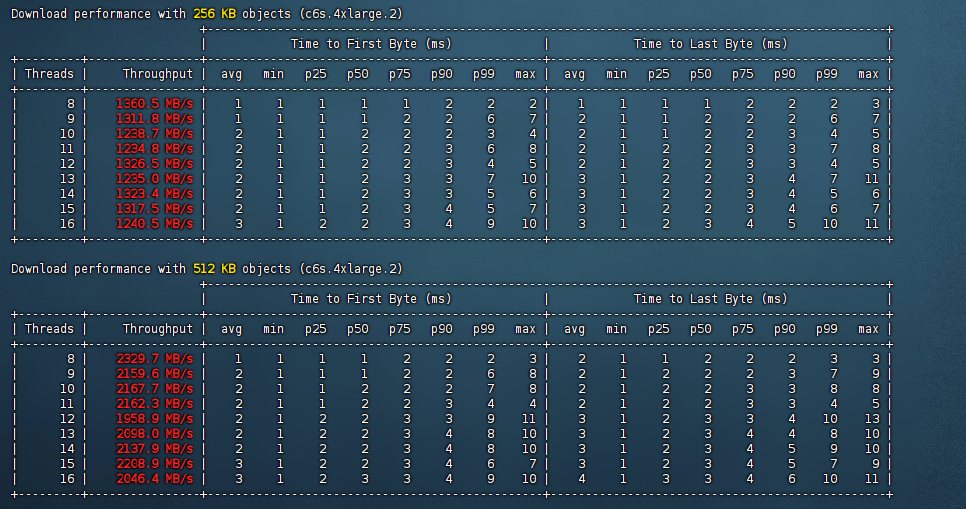Select the 1326.5 MB/s throughput value

coord(155,164)
